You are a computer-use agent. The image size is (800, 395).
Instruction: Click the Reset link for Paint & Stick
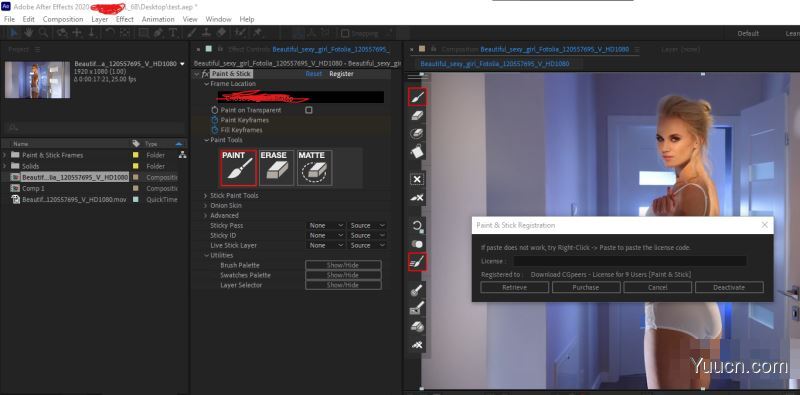tap(314, 74)
